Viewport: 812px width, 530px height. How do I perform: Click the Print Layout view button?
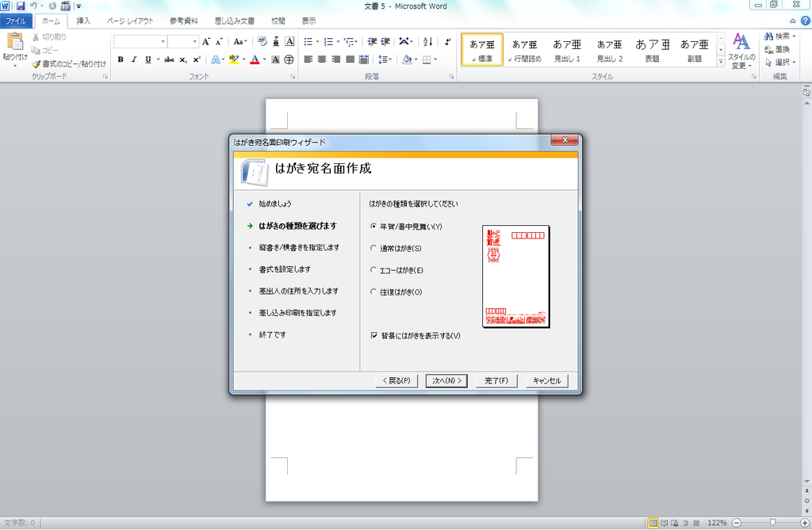tap(653, 523)
